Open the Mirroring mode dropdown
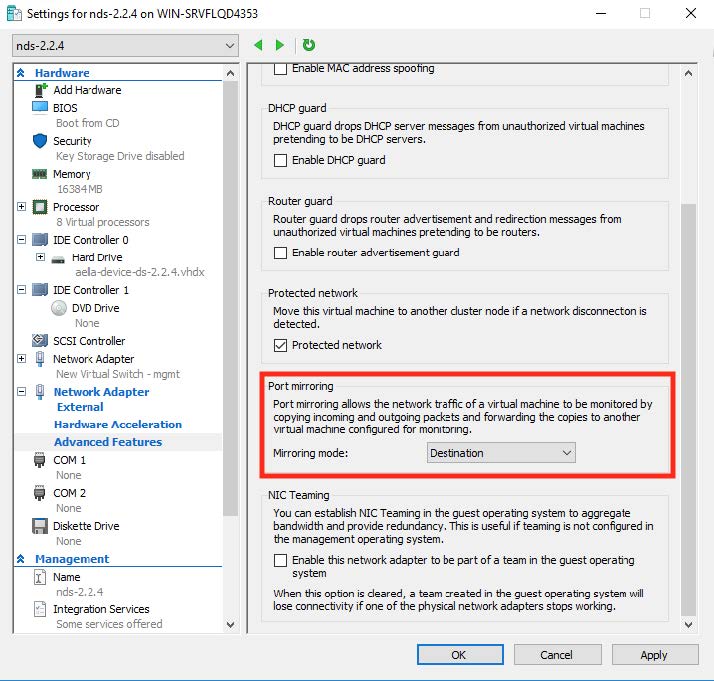This screenshot has width=714, height=681. [x=500, y=453]
